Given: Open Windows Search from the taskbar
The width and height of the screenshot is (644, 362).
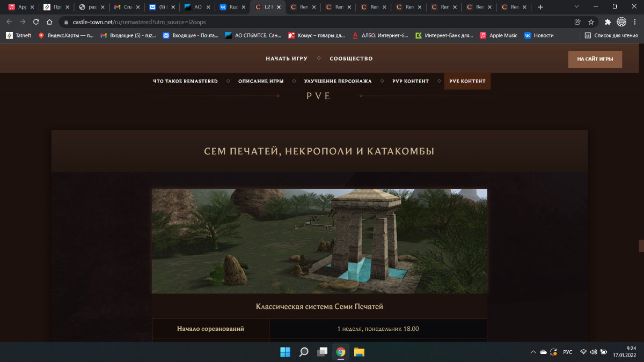Looking at the screenshot, I should pyautogui.click(x=304, y=352).
